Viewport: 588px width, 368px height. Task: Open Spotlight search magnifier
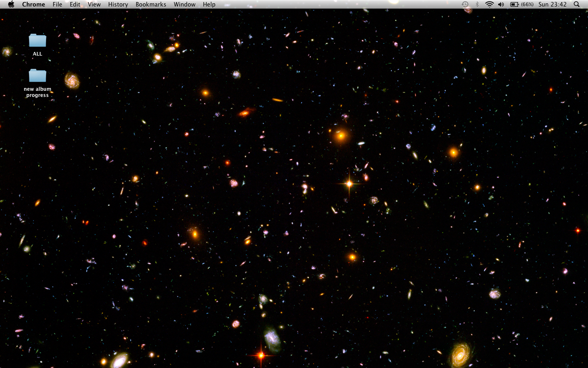tap(577, 4)
